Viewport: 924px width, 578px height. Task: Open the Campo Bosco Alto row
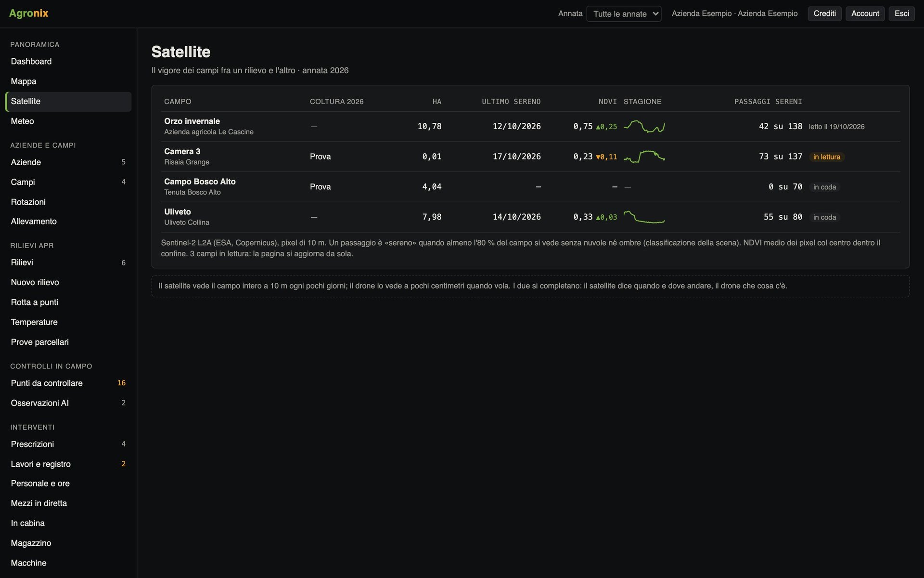click(530, 187)
